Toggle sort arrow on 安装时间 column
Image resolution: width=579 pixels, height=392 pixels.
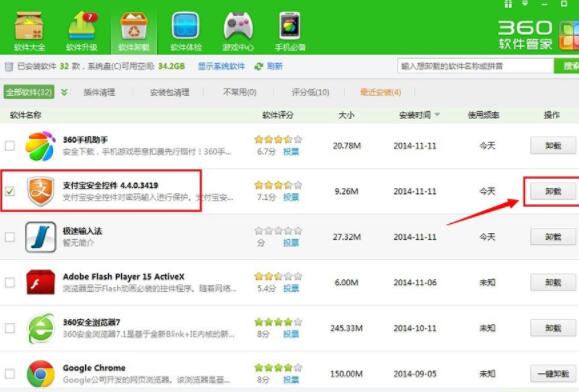coord(437,115)
